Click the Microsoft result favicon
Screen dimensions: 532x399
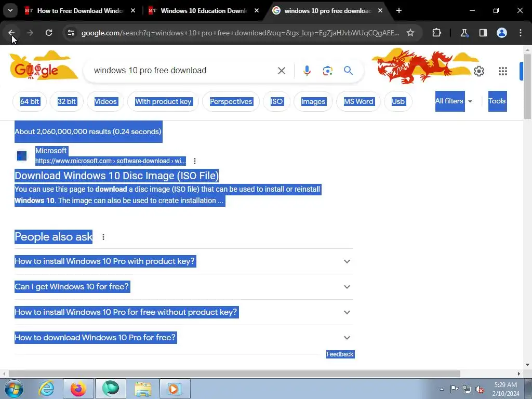[x=22, y=156]
